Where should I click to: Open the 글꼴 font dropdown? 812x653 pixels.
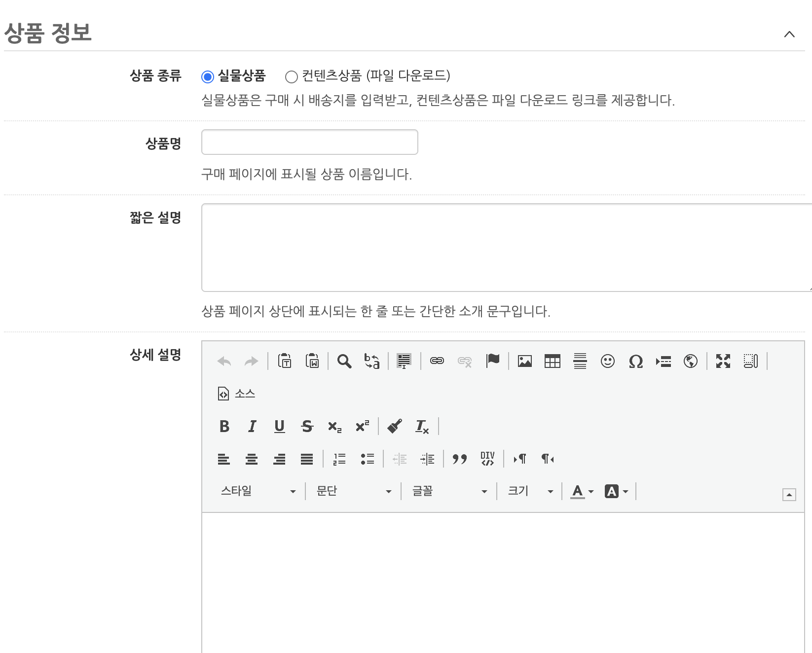tap(449, 491)
